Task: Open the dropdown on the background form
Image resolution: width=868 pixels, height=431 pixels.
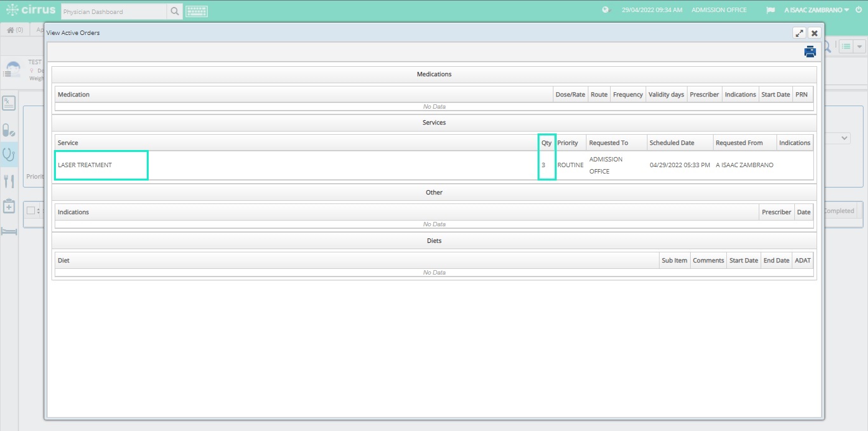Action: click(x=844, y=138)
